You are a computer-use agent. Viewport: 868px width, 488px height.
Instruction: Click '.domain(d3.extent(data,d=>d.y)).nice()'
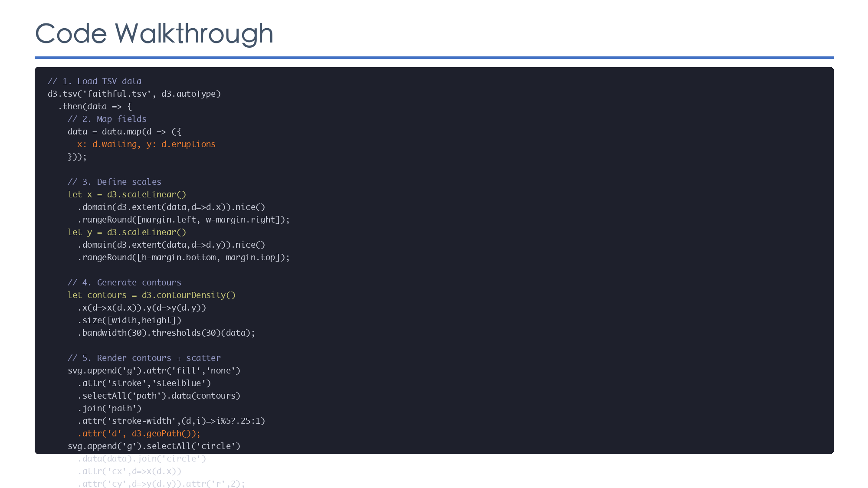click(171, 245)
